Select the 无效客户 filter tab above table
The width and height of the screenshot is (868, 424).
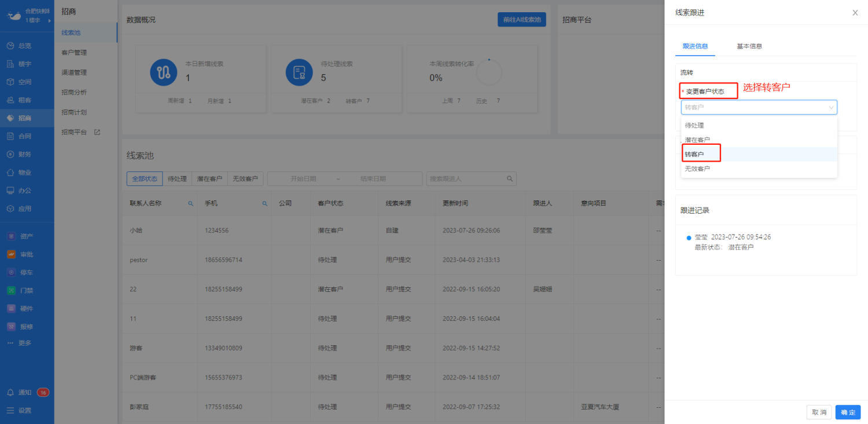pos(245,179)
